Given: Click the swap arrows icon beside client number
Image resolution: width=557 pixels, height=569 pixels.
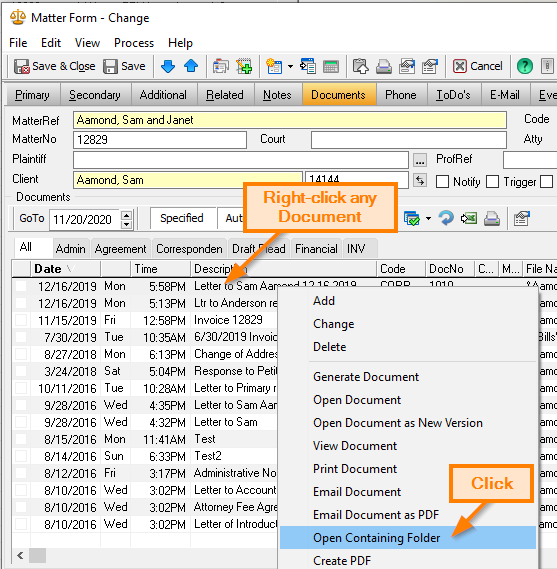Looking at the screenshot, I should click(x=420, y=181).
